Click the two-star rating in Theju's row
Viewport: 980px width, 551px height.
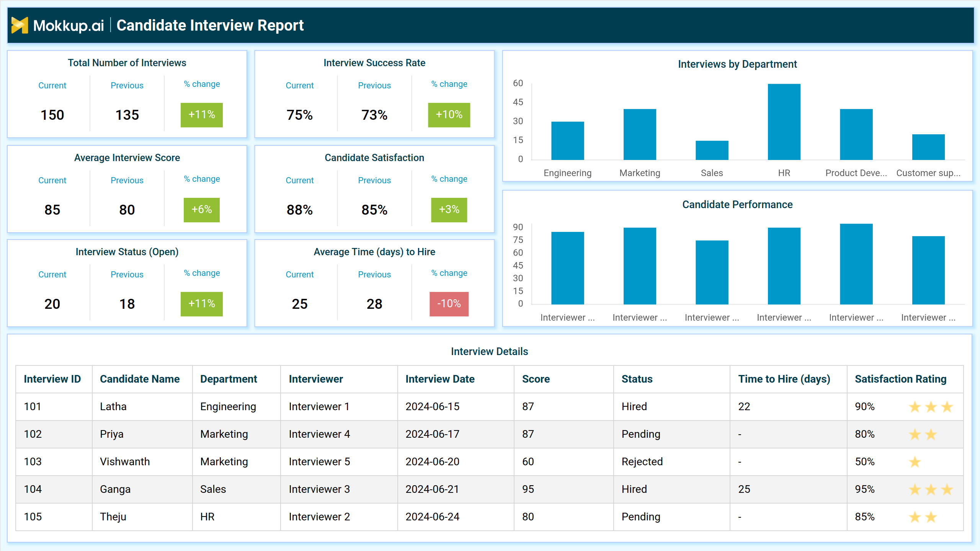pyautogui.click(x=923, y=517)
